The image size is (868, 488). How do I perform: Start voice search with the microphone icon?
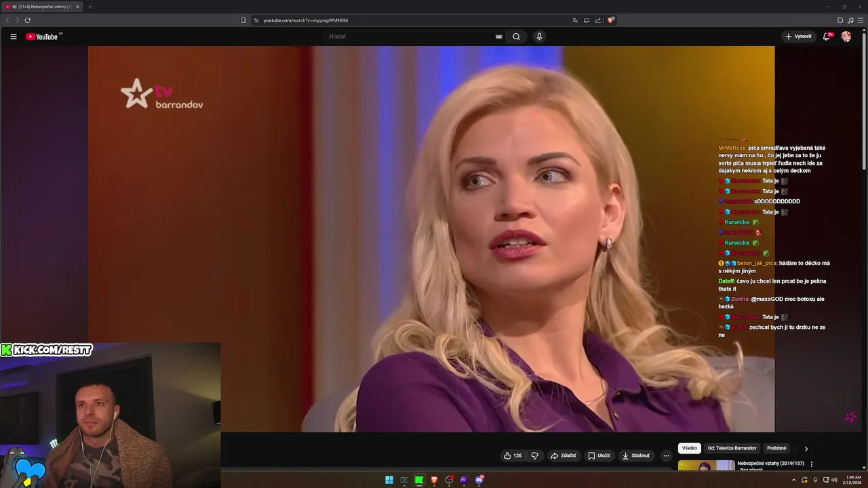coord(539,37)
